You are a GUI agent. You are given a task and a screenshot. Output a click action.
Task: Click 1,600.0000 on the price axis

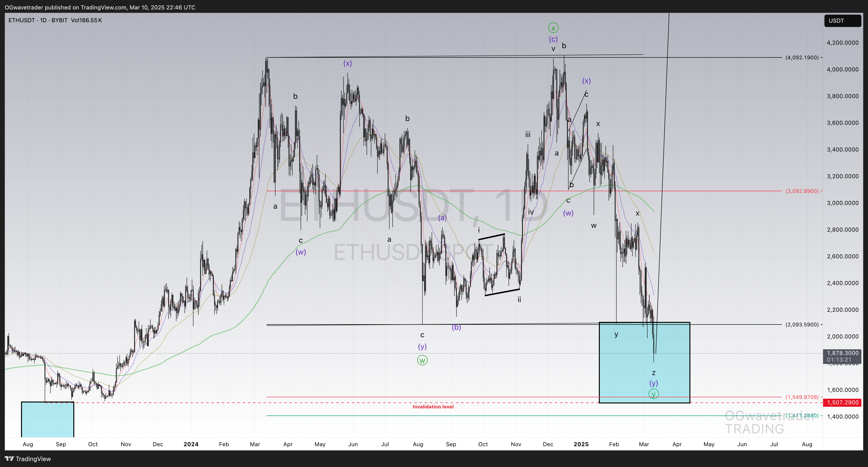click(842, 390)
